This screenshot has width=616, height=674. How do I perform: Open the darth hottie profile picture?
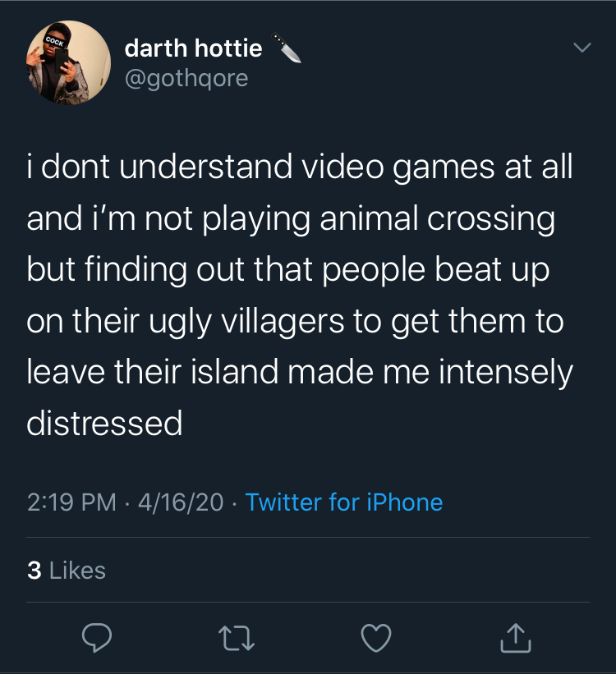pos(69,63)
